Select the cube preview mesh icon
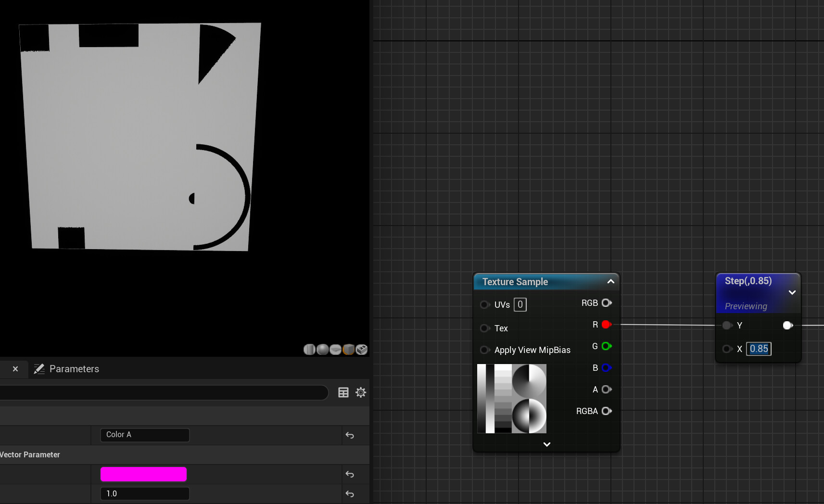 pyautogui.click(x=349, y=350)
